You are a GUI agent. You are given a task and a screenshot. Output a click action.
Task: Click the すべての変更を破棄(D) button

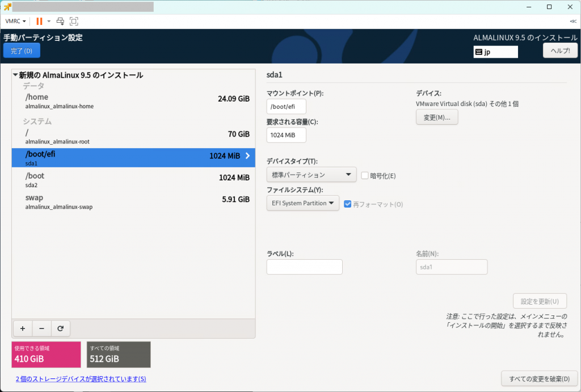[x=539, y=378]
